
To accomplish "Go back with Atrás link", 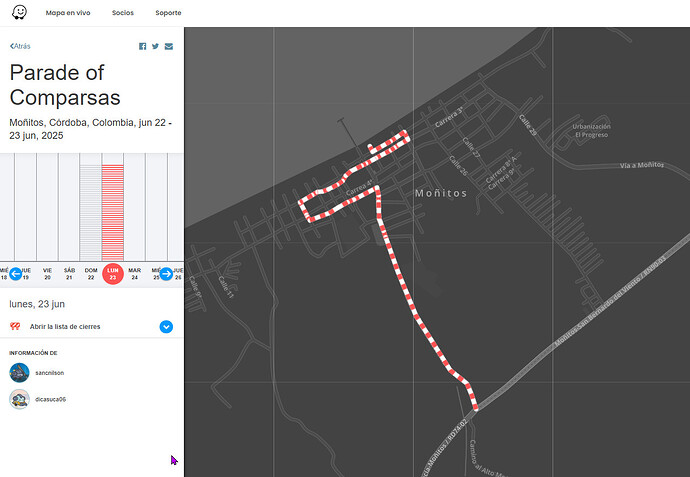I will click(x=21, y=46).
